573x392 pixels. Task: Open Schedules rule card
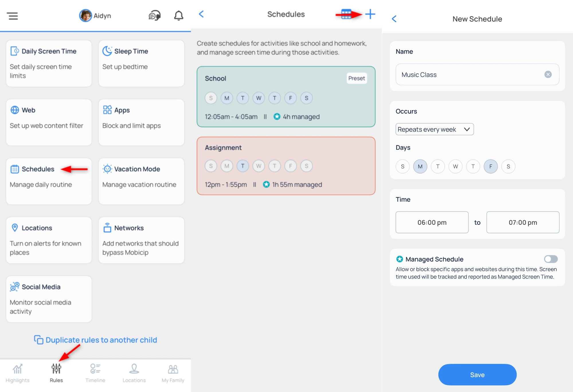(x=49, y=181)
